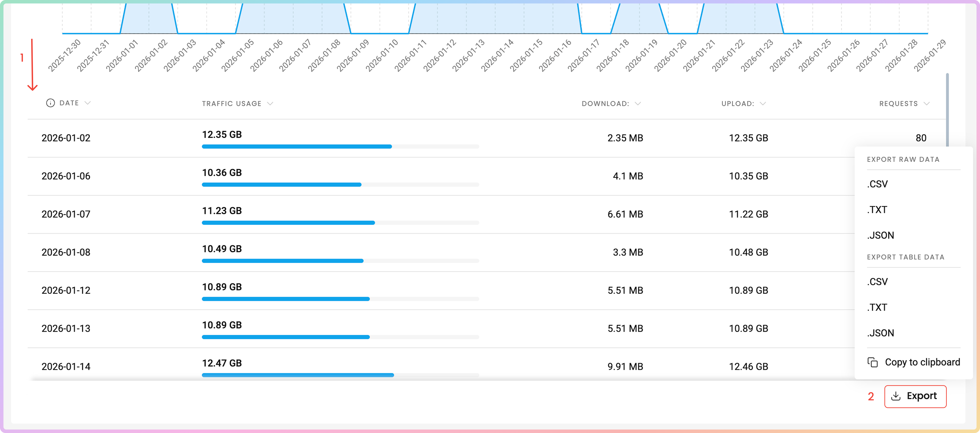
Task: Toggle sort order on the UPLOAD column chevron
Action: [x=763, y=104]
